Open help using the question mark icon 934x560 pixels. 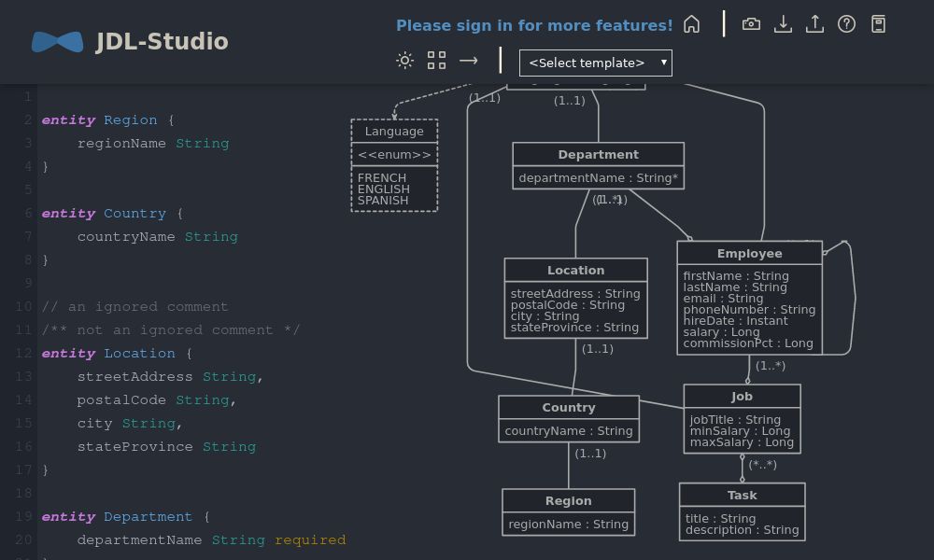pyautogui.click(x=846, y=23)
